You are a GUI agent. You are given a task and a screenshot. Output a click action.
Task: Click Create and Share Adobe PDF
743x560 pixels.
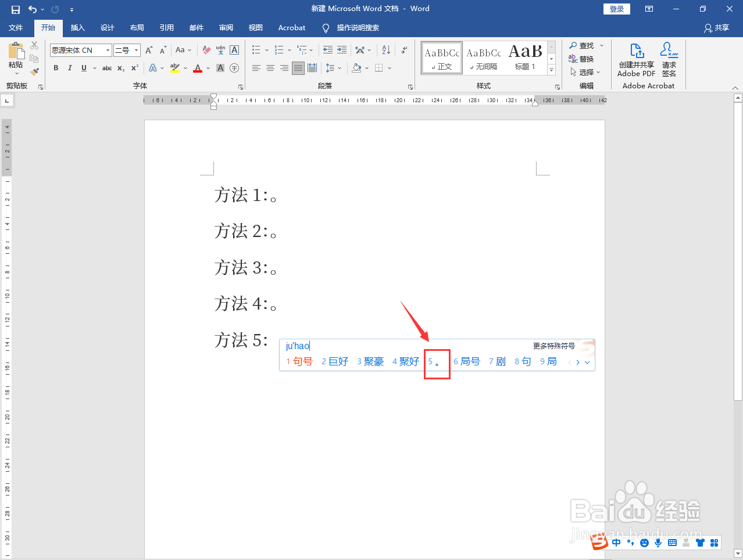click(x=637, y=60)
